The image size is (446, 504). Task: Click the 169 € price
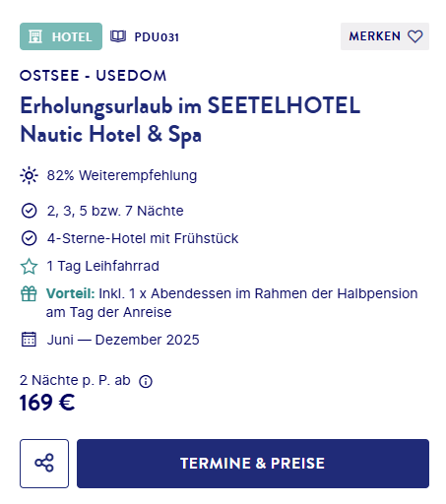[47, 403]
